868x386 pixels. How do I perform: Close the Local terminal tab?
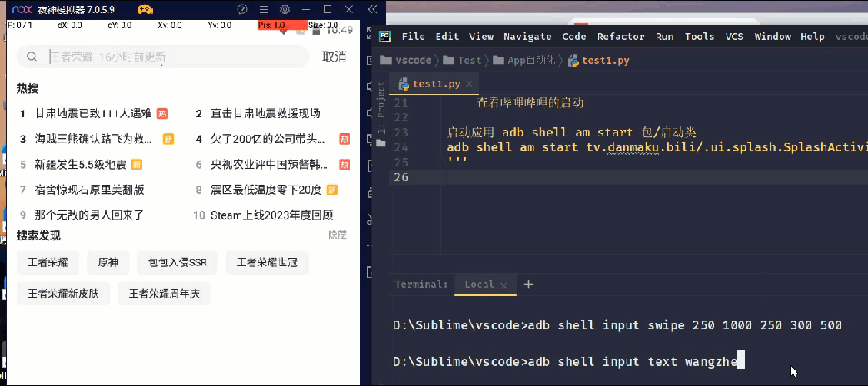coord(503,285)
